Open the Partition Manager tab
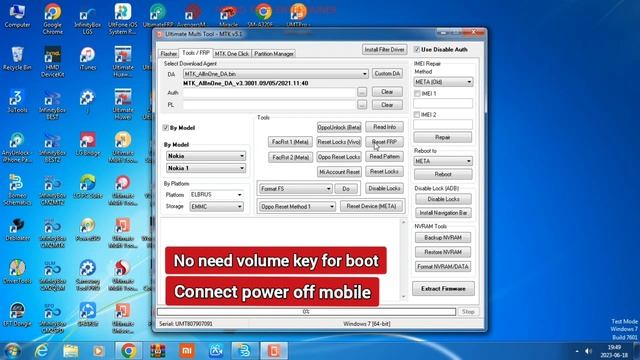This screenshot has height=360, width=640. (x=274, y=54)
